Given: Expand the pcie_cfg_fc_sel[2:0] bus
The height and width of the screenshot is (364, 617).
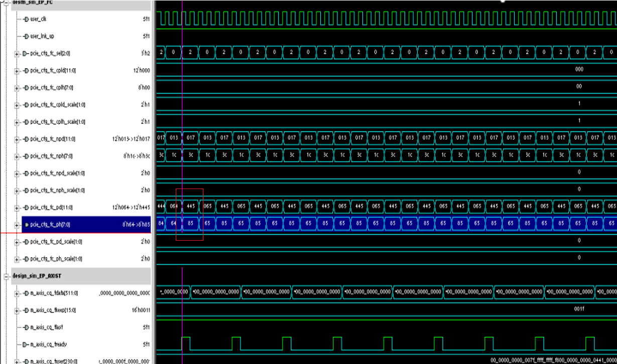Looking at the screenshot, I should [x=17, y=54].
